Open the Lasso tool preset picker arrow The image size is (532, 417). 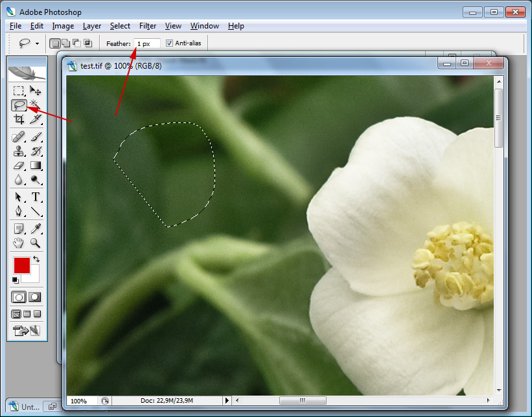click(x=37, y=43)
